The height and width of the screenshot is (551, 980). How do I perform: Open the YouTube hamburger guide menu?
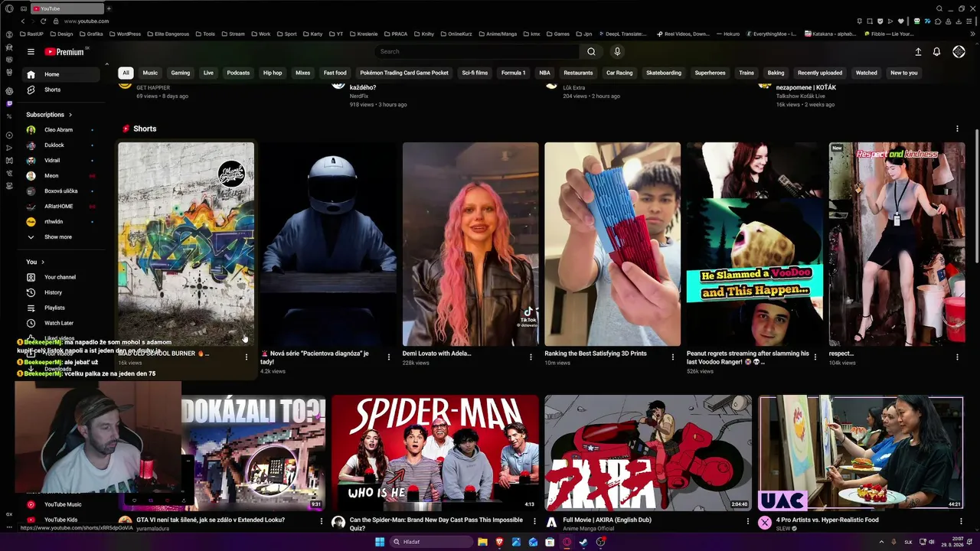tap(31, 51)
